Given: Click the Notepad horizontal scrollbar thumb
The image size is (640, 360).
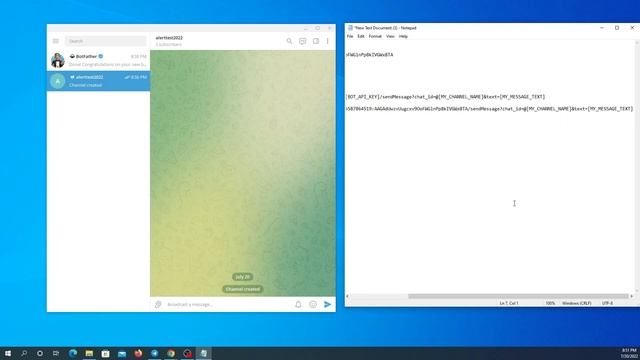Looking at the screenshot, I should [518, 296].
